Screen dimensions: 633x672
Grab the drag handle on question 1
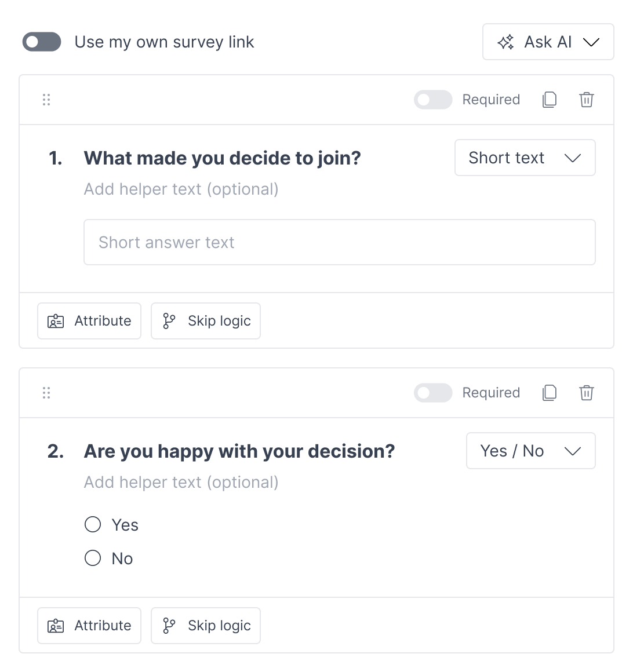(46, 99)
